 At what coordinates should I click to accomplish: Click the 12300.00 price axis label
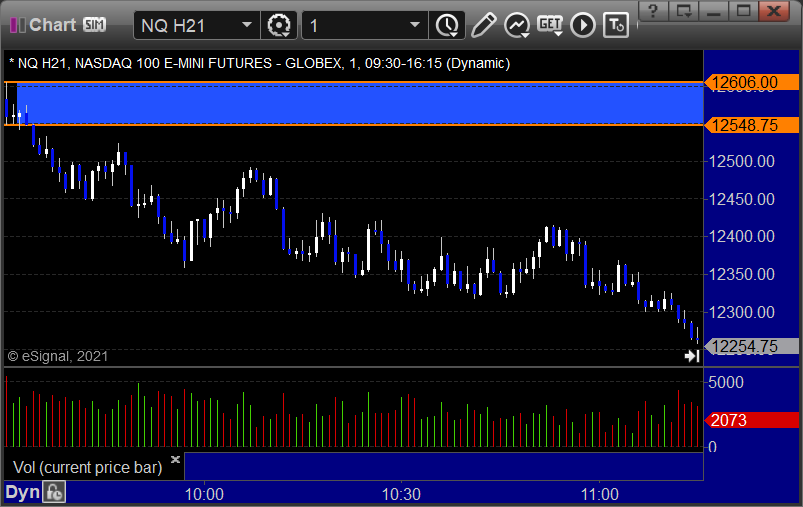click(x=742, y=312)
